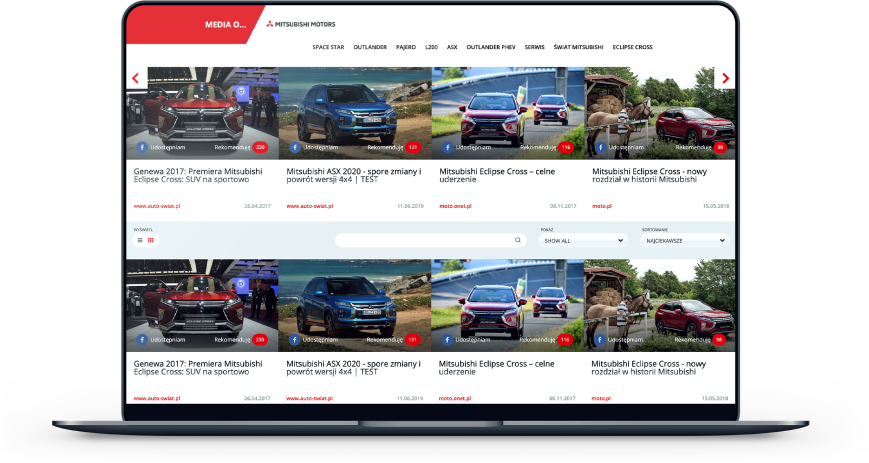Open OUTLANDER PHEV in navigation menu
Screen dimensions: 869x463
coord(491,47)
